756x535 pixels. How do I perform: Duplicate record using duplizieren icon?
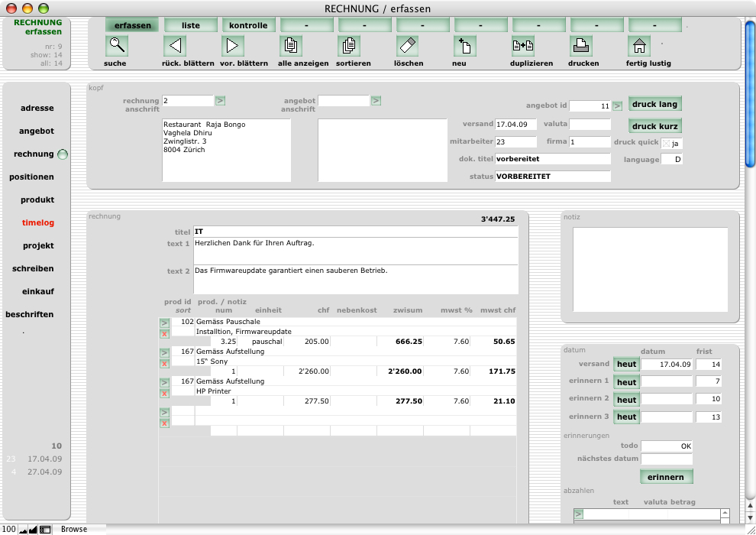tap(523, 46)
